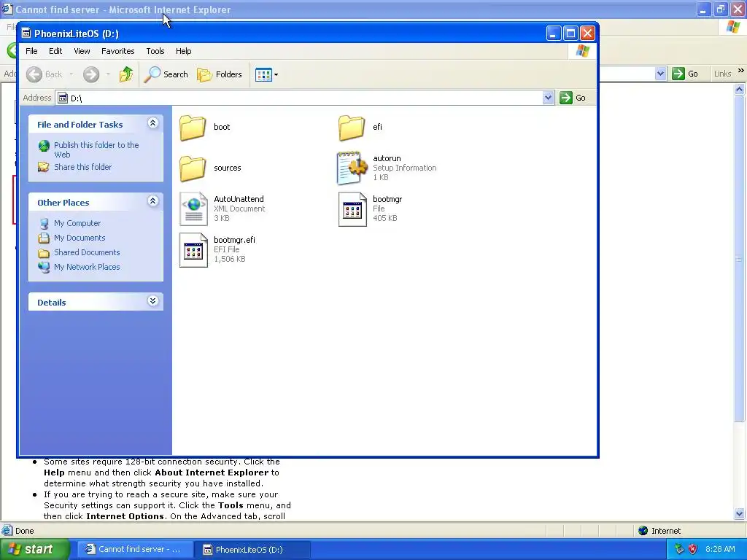Click the Done status page icon
747x560 pixels.
(x=7, y=531)
